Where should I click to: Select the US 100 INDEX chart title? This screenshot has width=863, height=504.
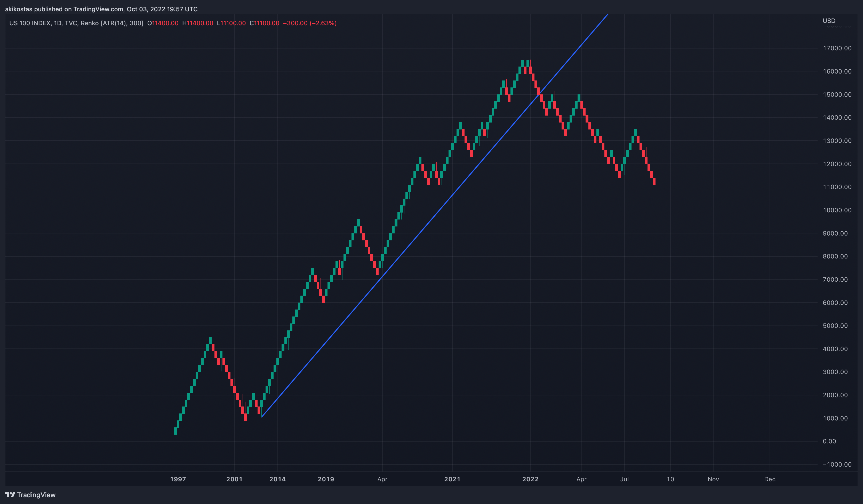[30, 23]
